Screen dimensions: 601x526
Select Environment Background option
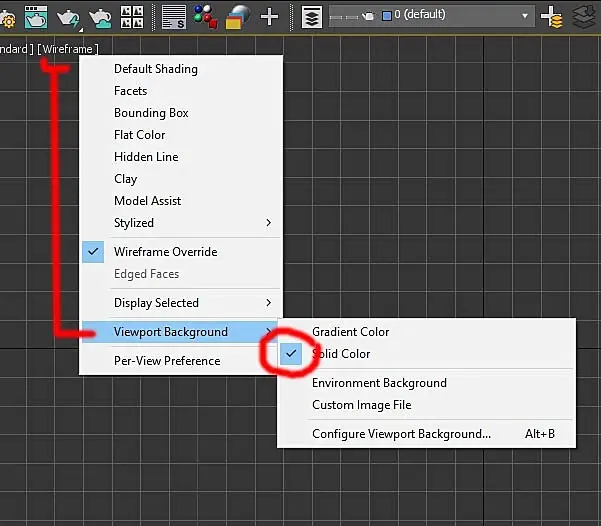point(426,383)
